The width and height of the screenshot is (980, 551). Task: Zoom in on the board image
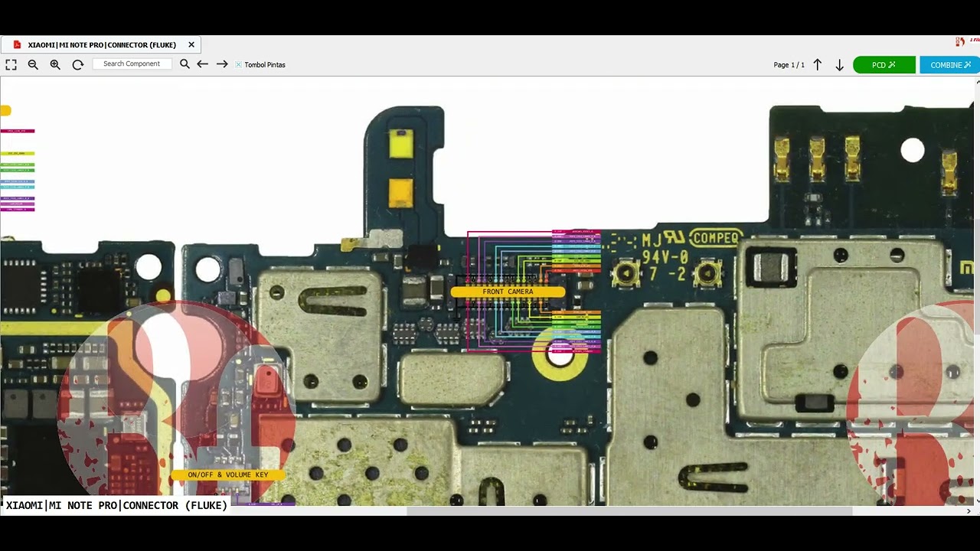point(55,65)
